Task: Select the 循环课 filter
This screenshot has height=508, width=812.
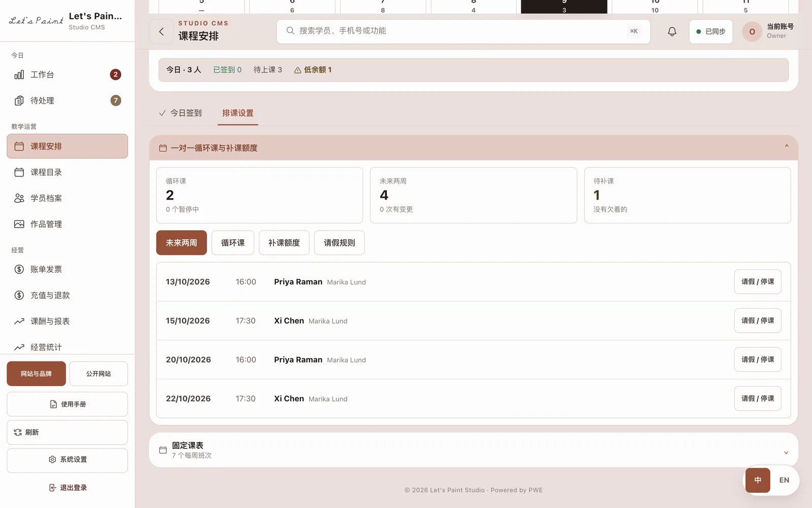Action: point(233,243)
